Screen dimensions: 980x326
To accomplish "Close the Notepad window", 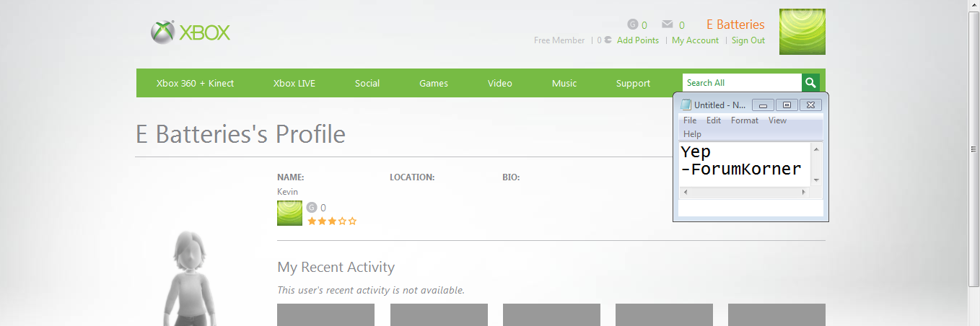I will (810, 105).
